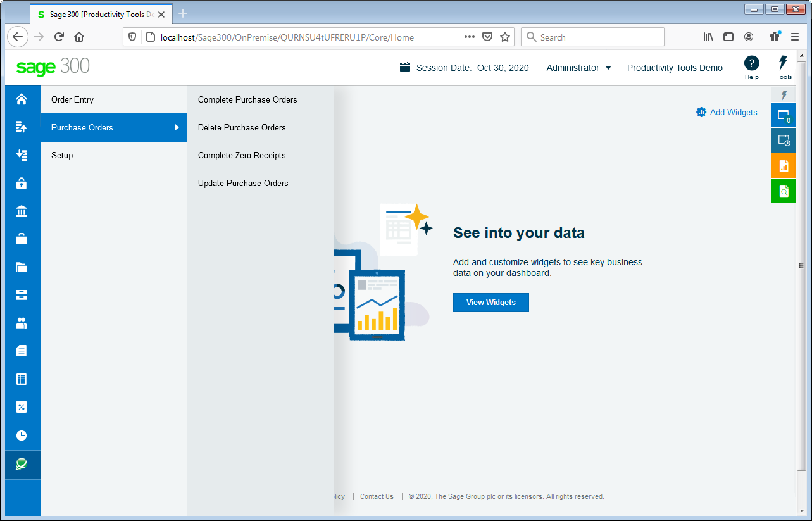This screenshot has width=812, height=521.
Task: Click the Add Widgets link
Action: click(734, 112)
